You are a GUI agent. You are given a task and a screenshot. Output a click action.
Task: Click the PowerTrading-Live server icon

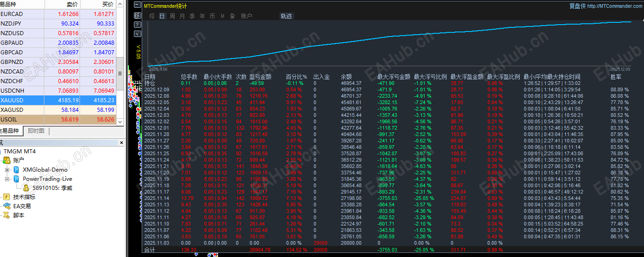click(16, 179)
